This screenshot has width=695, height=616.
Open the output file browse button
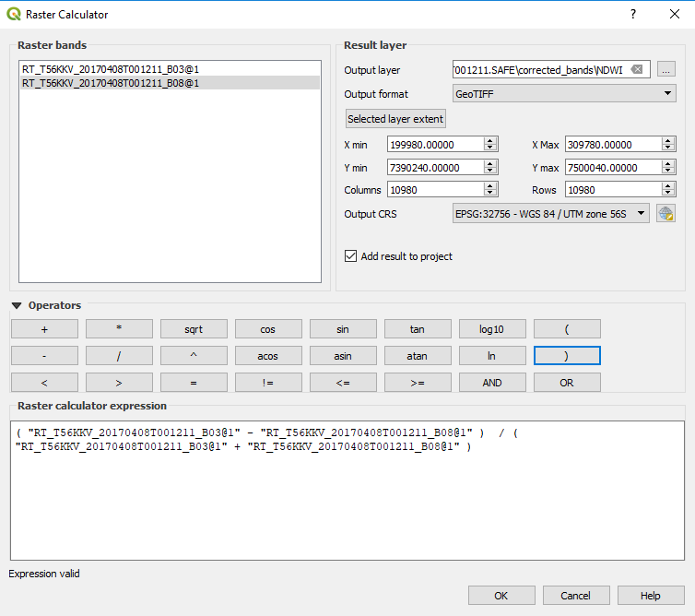(666, 69)
